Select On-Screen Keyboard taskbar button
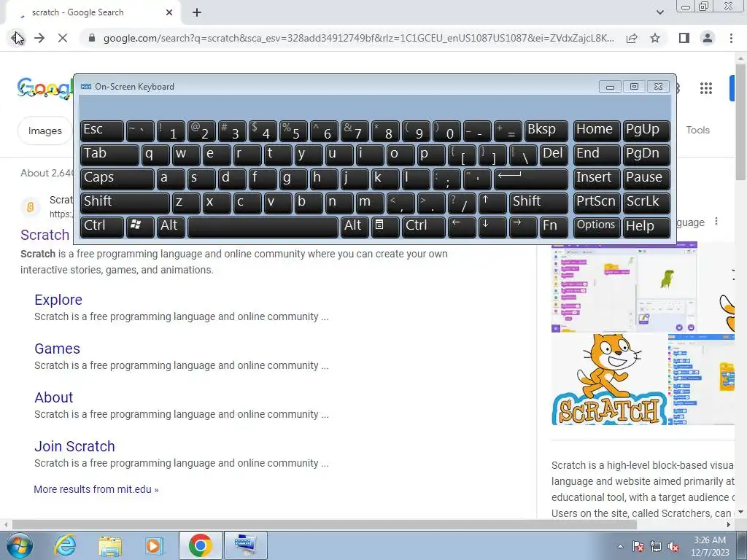 [246, 545]
